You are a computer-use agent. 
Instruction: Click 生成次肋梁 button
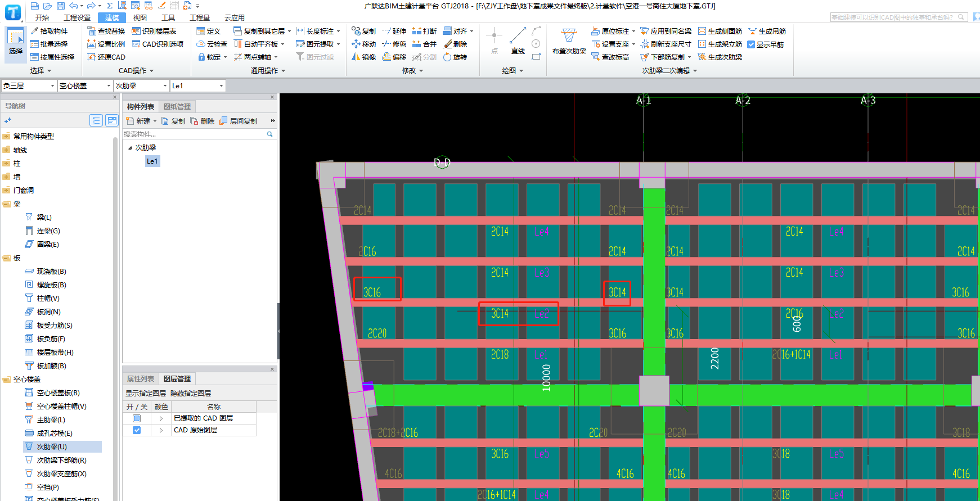720,57
